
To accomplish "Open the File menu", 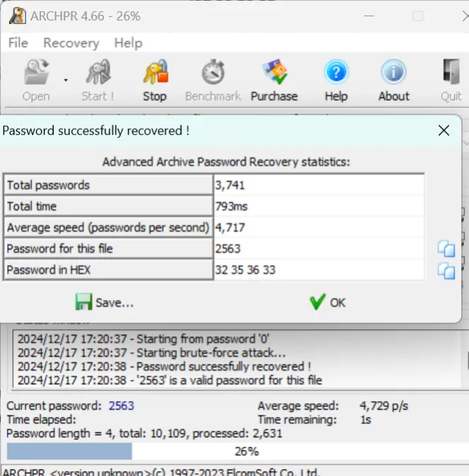I will (x=18, y=43).
